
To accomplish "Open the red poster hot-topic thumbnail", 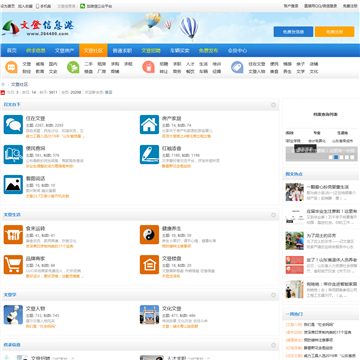I will click(295, 265).
